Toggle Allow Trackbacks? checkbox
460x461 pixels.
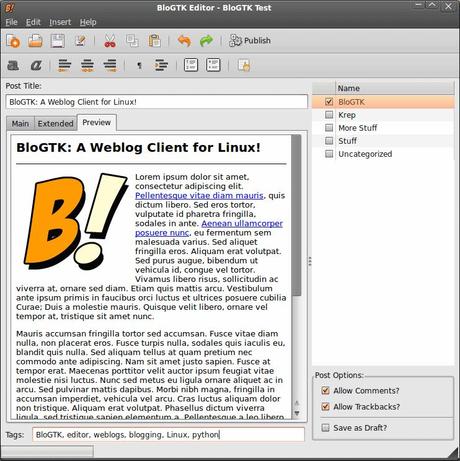pyautogui.click(x=326, y=407)
